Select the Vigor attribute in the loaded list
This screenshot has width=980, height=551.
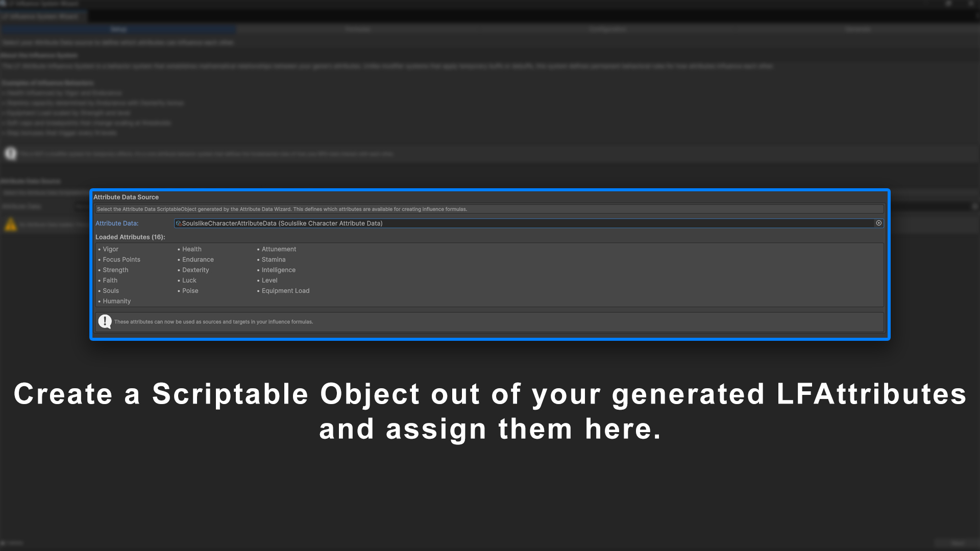point(111,249)
